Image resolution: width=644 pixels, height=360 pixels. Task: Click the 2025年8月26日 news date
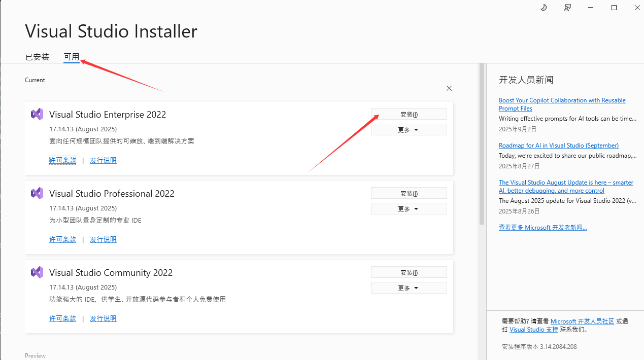pyautogui.click(x=519, y=211)
